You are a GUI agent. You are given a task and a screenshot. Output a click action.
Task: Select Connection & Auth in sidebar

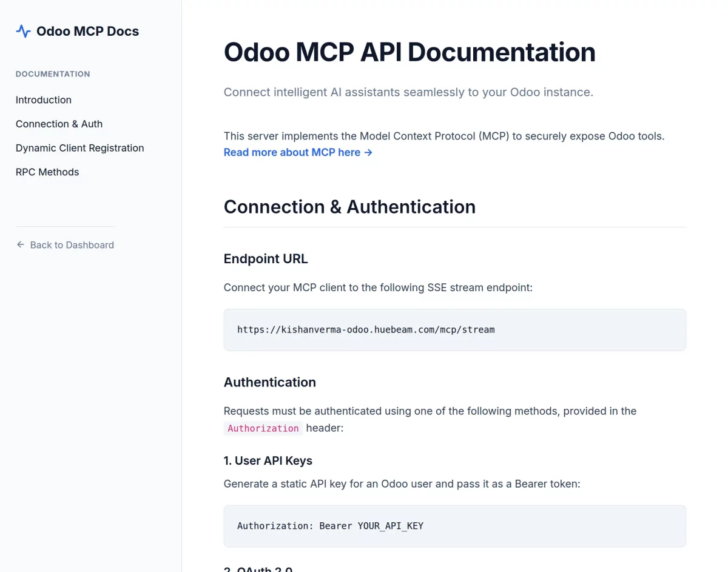tap(59, 124)
